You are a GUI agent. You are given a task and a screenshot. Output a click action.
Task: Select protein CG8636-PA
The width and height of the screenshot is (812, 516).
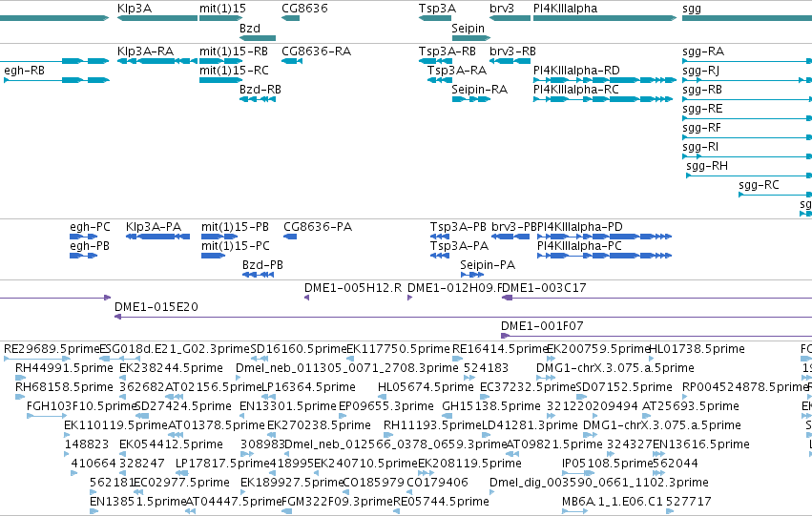click(290, 237)
